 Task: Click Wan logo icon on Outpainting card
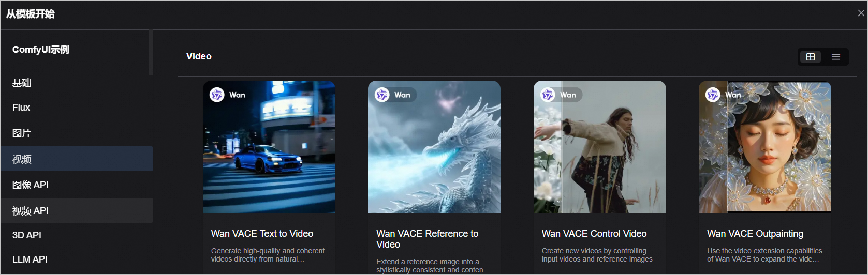pyautogui.click(x=713, y=95)
